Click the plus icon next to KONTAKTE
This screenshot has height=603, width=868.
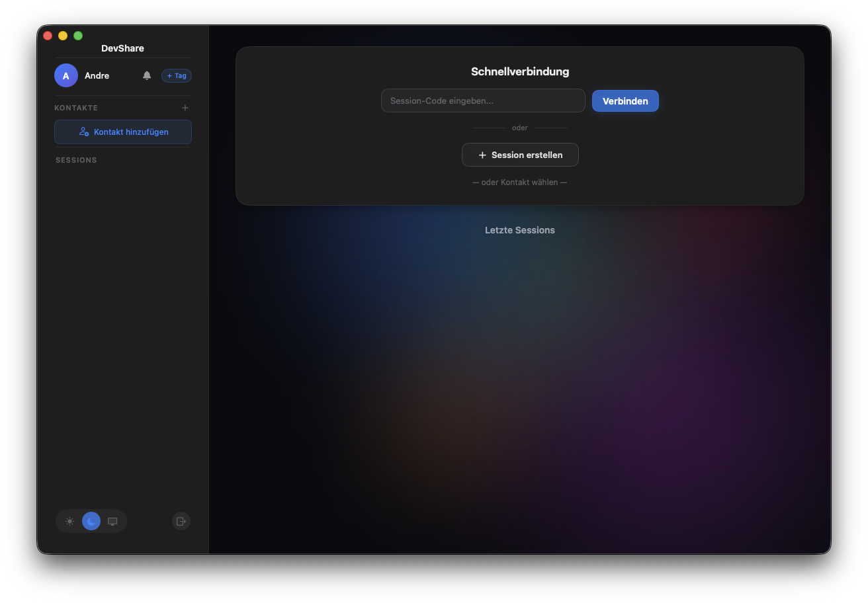tap(185, 107)
